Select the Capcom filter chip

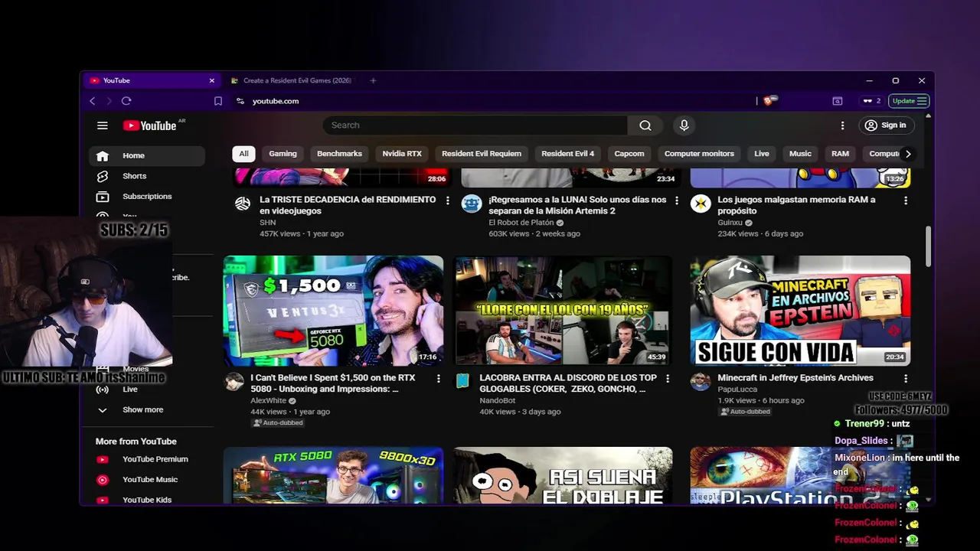pos(629,154)
